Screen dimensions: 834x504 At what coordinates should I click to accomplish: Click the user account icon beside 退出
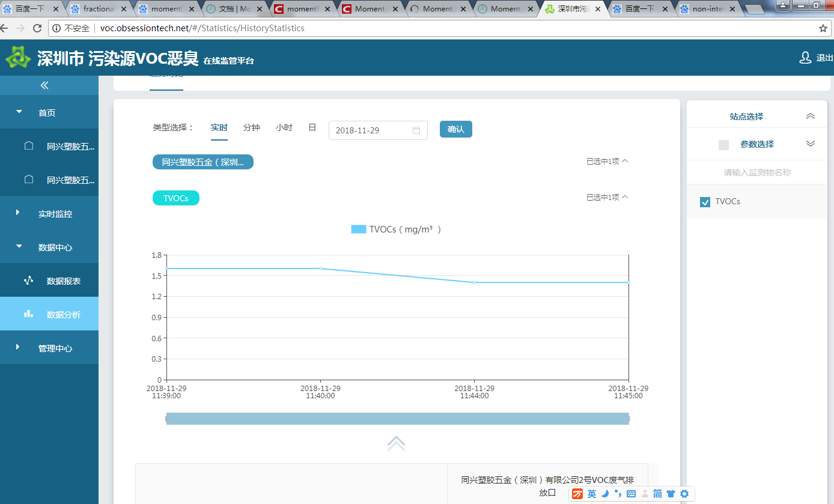click(x=805, y=58)
